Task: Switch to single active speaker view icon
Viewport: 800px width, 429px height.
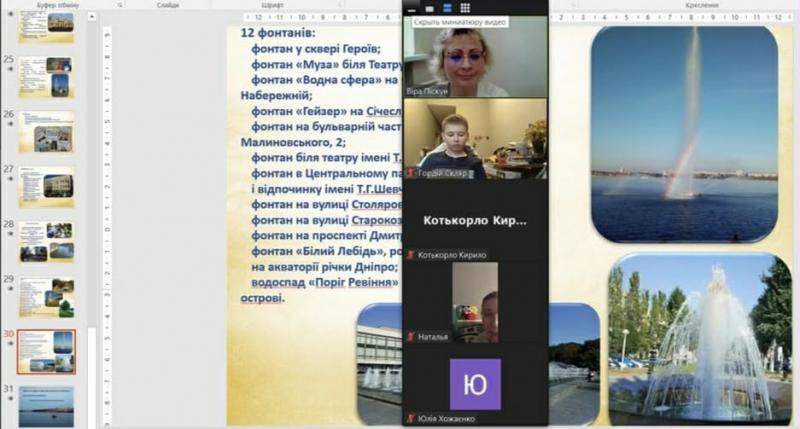Action: [430, 9]
